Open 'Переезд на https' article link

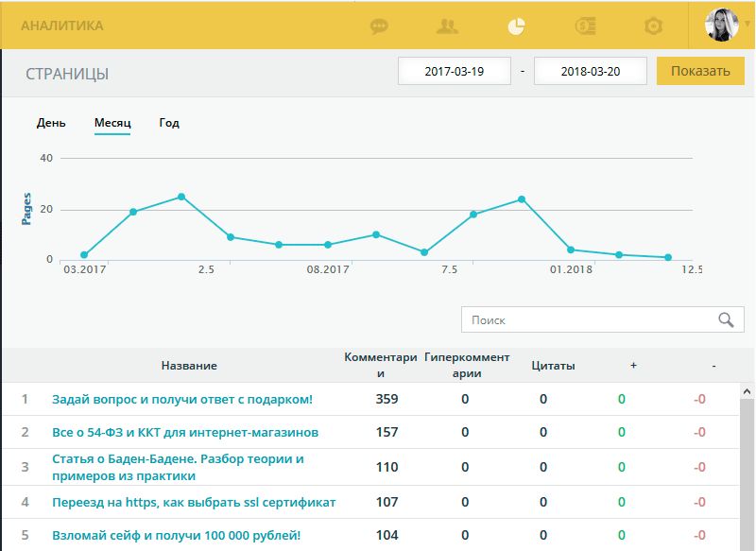click(x=193, y=503)
